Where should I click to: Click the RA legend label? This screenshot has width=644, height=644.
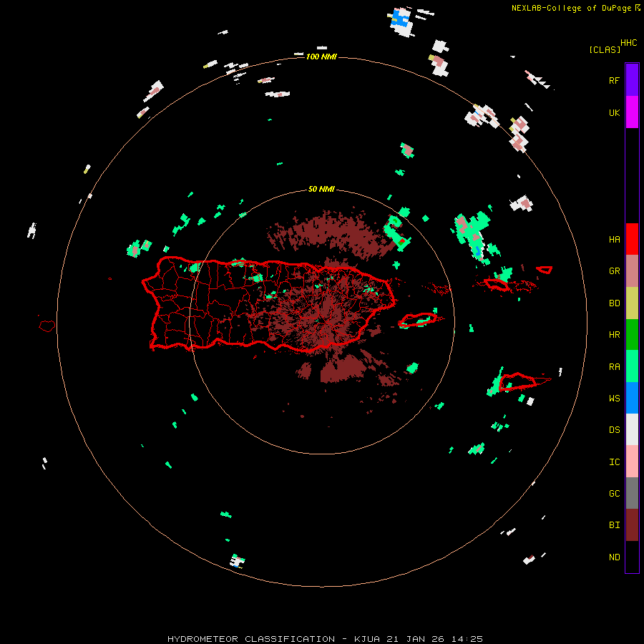coord(614,366)
